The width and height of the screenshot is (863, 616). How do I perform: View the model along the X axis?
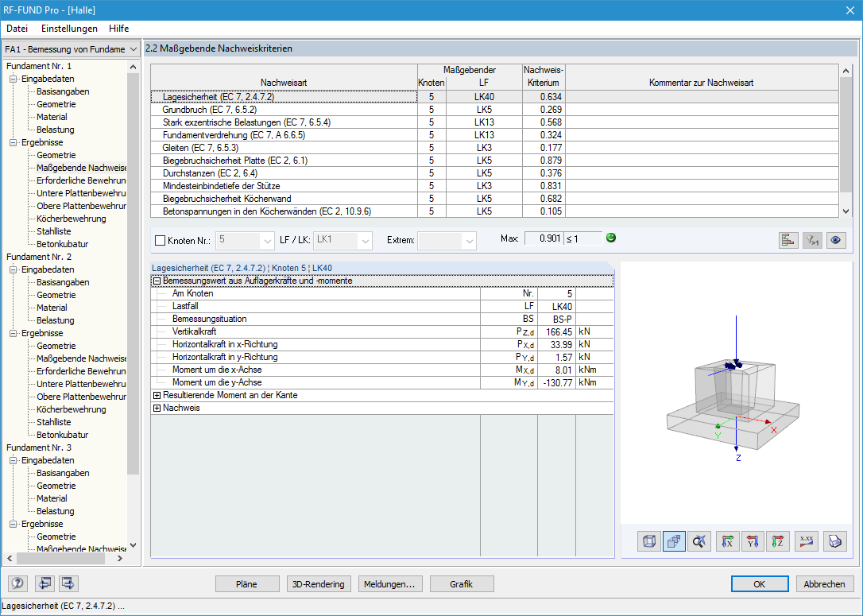(728, 542)
